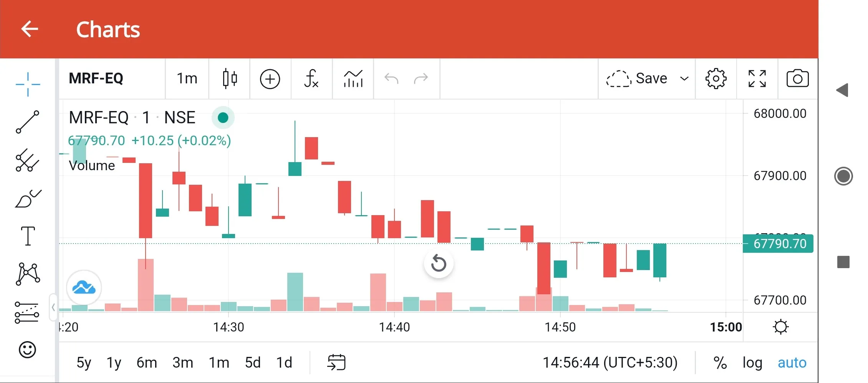Open MRF-EQ symbol search
This screenshot has width=868, height=383.
coord(96,79)
